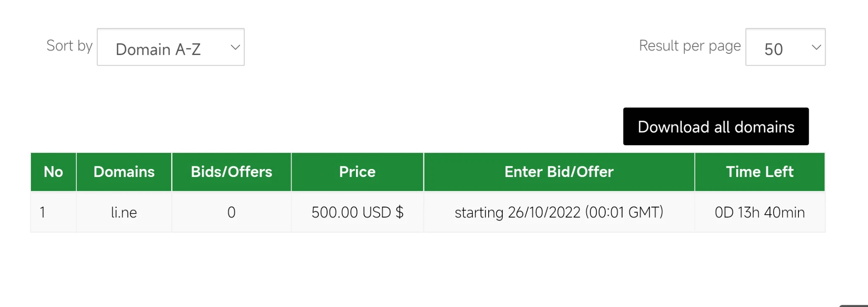The image size is (868, 307).
Task: Click the chevron arrow in the Sort by box
Action: (x=235, y=47)
